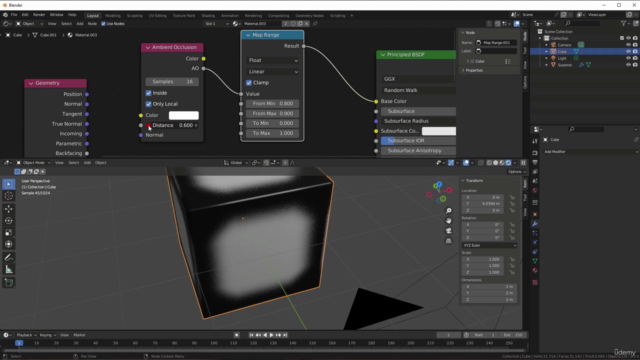Open the GGX distribution dropdown
Viewport: 640px width, 360px height.
pyautogui.click(x=418, y=79)
